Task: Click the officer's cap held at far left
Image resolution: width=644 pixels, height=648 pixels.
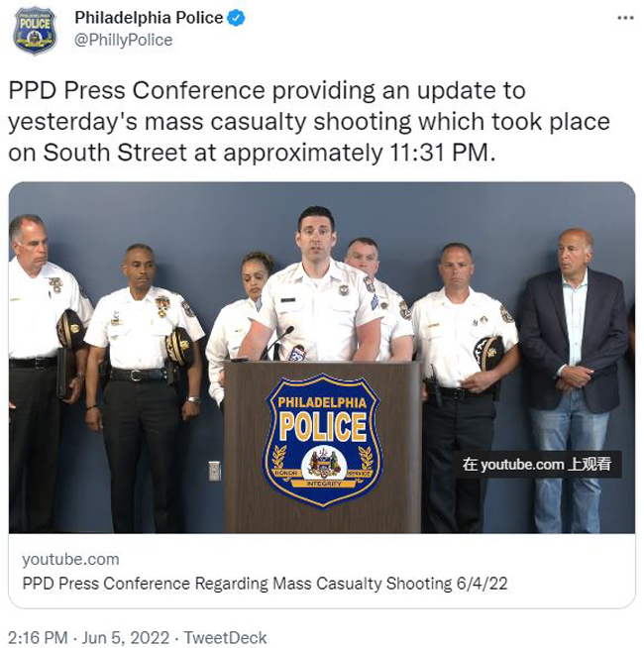Action: pyautogui.click(x=70, y=329)
